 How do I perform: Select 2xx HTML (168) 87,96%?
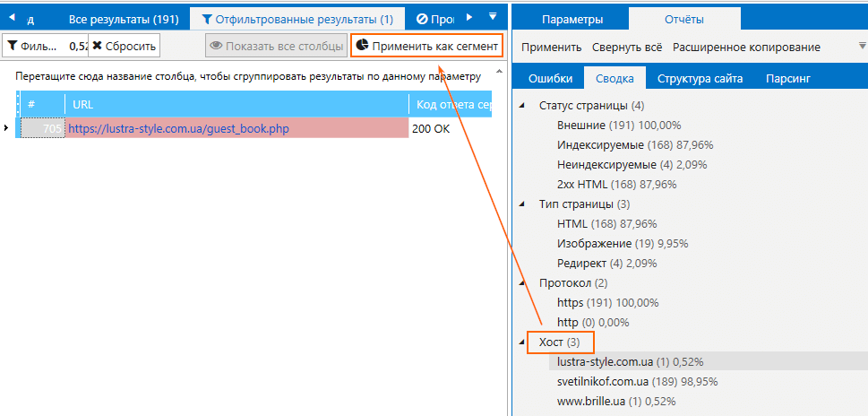pyautogui.click(x=616, y=185)
